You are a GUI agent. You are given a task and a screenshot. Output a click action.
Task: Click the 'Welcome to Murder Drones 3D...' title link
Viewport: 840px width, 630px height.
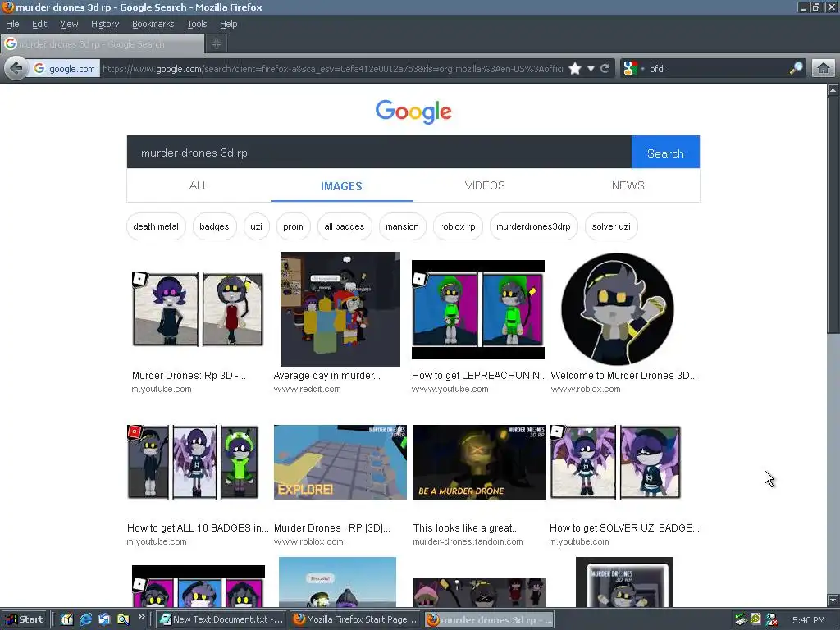[623, 376]
